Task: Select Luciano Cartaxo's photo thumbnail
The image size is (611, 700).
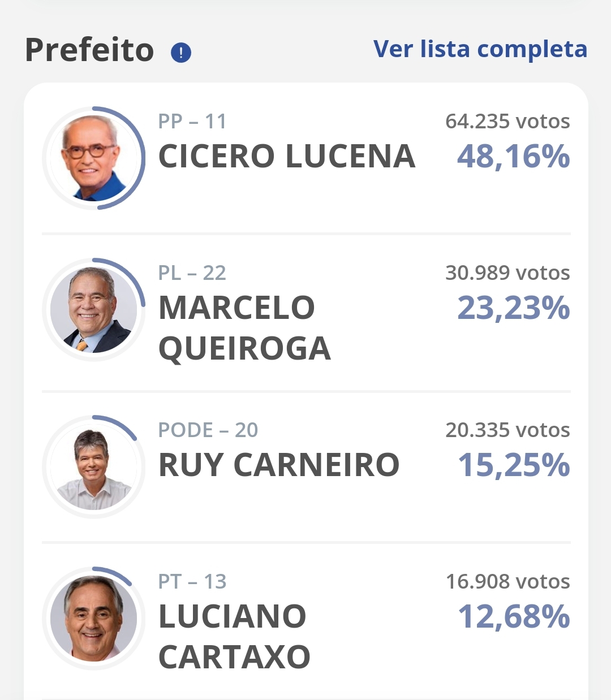Action: (x=94, y=618)
